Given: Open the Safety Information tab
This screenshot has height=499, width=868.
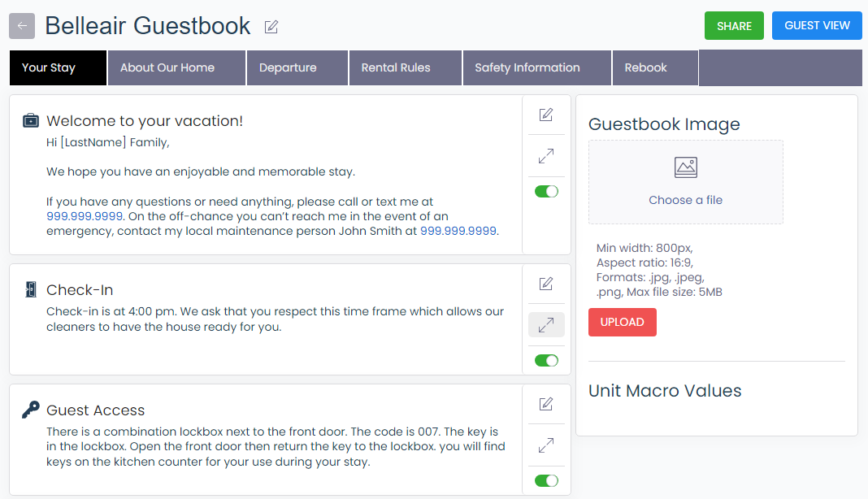Looking at the screenshot, I should pyautogui.click(x=527, y=67).
